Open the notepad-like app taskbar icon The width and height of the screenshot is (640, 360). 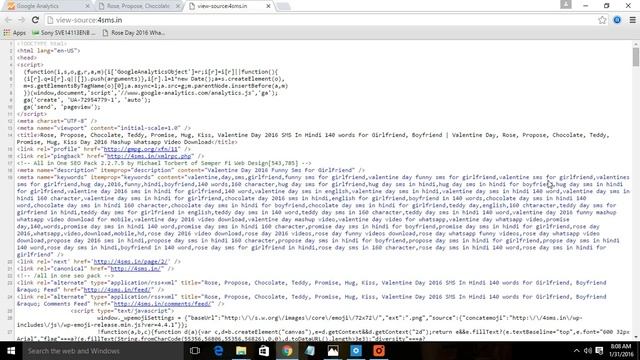pos(310,351)
